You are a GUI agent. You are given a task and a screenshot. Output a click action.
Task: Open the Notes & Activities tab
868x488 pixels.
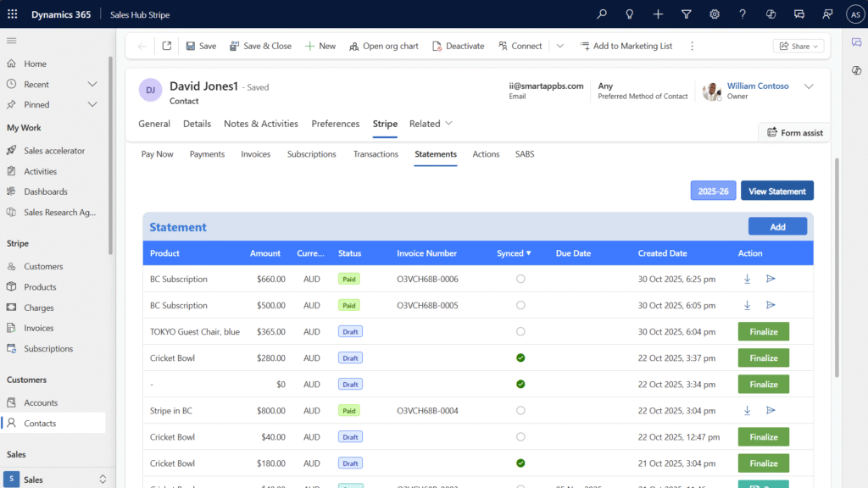click(260, 124)
